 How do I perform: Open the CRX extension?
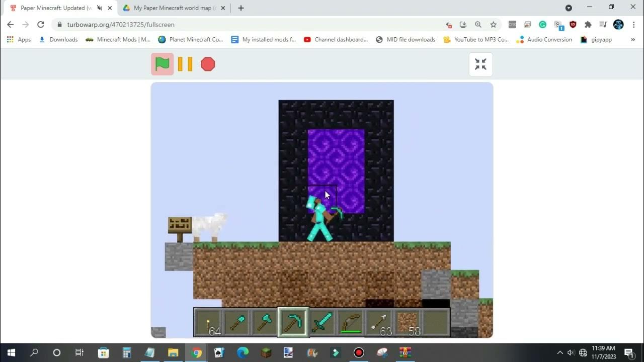coord(512,25)
